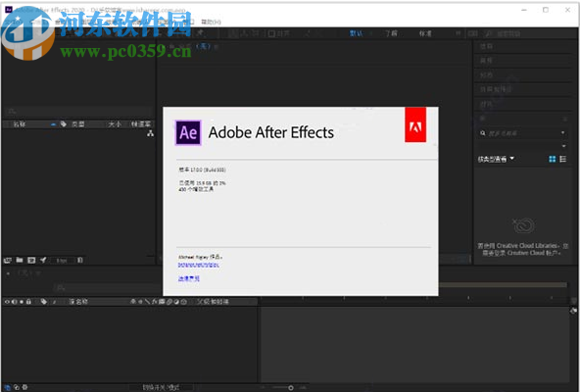Toggle the solo column switch in timeline
This screenshot has height=392, width=580.
22,302
